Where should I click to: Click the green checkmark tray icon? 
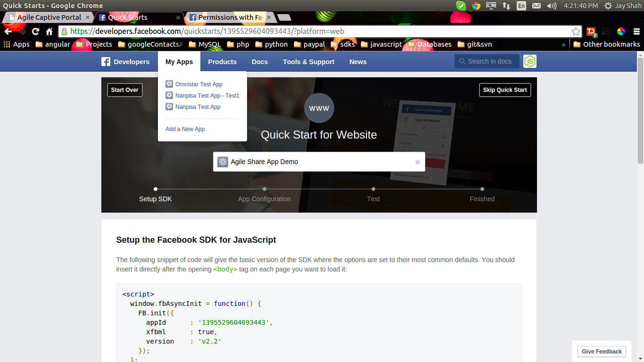[x=461, y=6]
